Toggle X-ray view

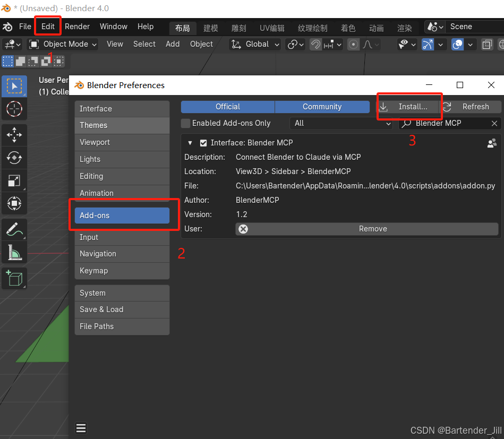click(487, 45)
